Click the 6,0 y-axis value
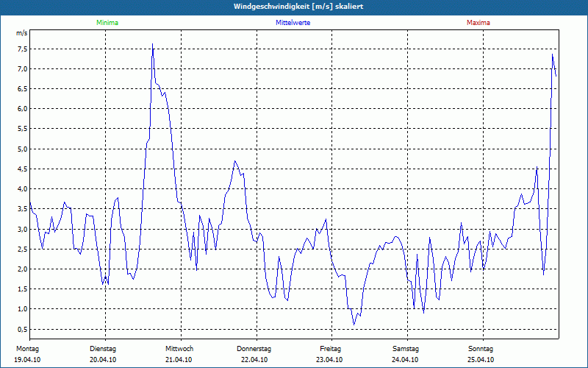Image resolution: width=588 pixels, height=368 pixels. [22, 109]
